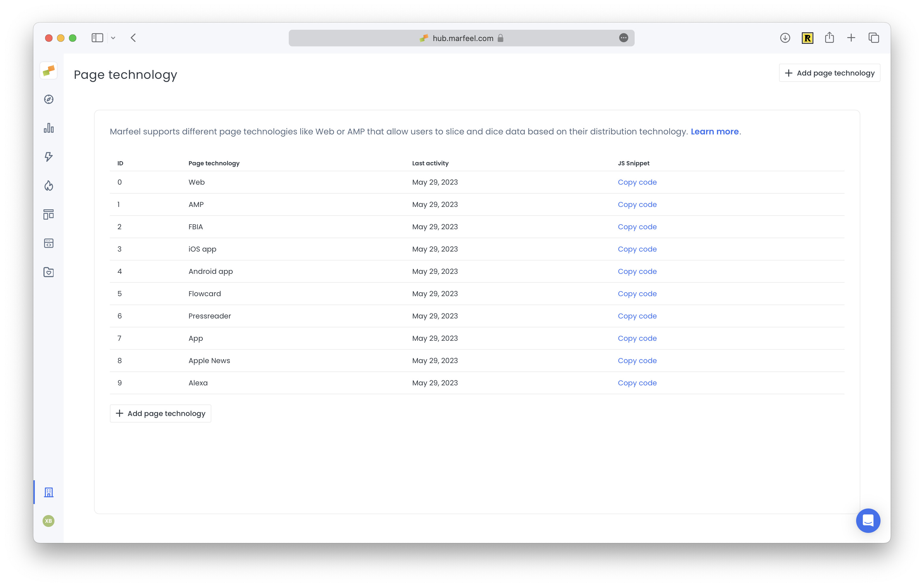Expand the tab options chevron next to sidebar toggle
The height and width of the screenshot is (587, 924).
tap(113, 37)
